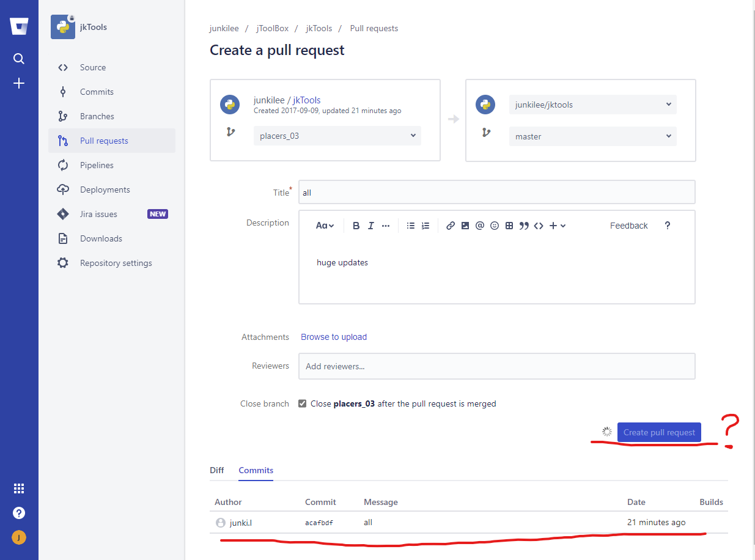This screenshot has width=755, height=560.
Task: Open the Aa text style dropdown
Action: coord(325,225)
